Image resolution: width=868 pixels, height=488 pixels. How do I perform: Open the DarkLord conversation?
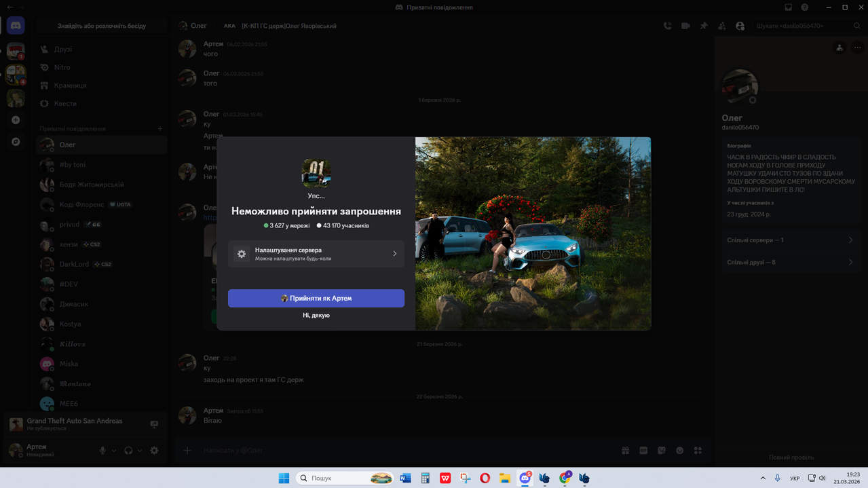(102, 264)
